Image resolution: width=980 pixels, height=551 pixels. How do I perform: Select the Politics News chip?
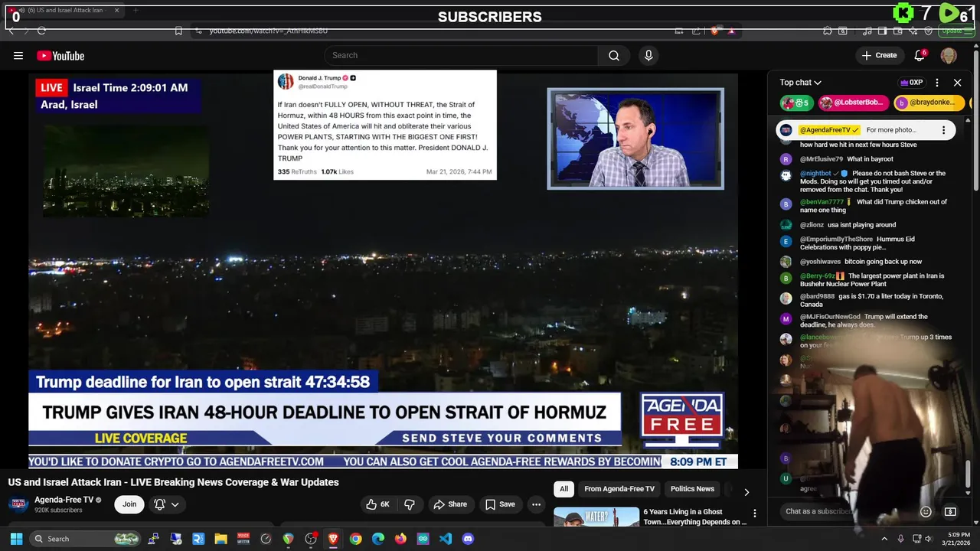click(692, 489)
